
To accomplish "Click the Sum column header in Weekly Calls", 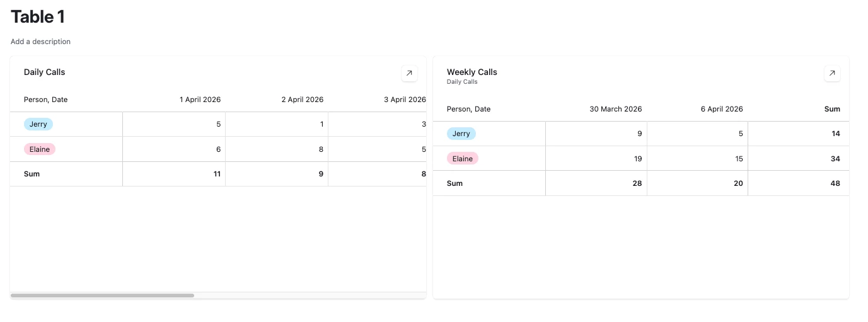I will point(832,109).
